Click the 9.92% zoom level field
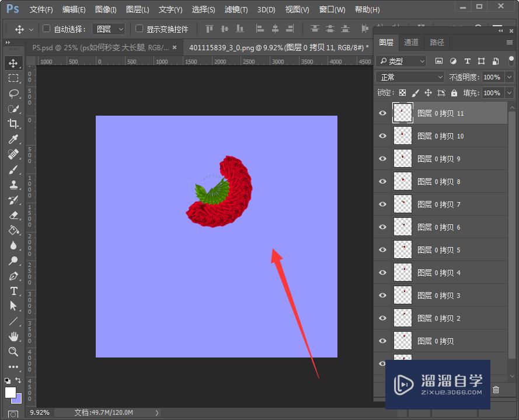The height and width of the screenshot is (420, 519). coord(40,413)
